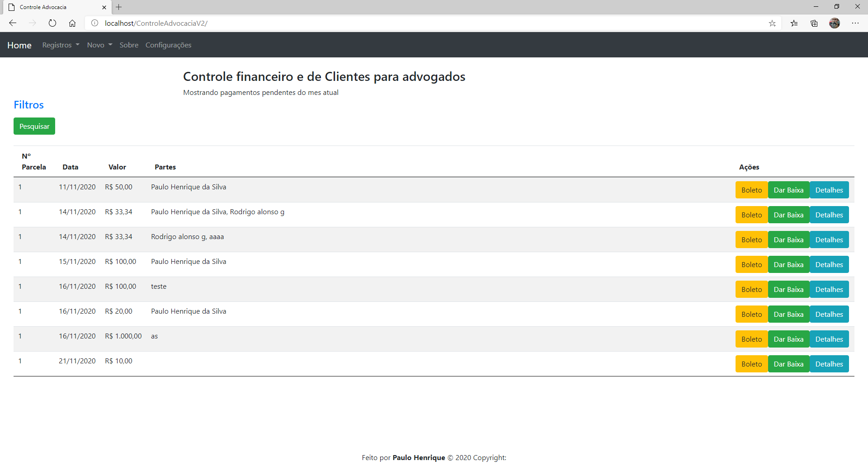The width and height of the screenshot is (868, 470).
Task: Expand the Registros dropdown menu
Action: [61, 45]
